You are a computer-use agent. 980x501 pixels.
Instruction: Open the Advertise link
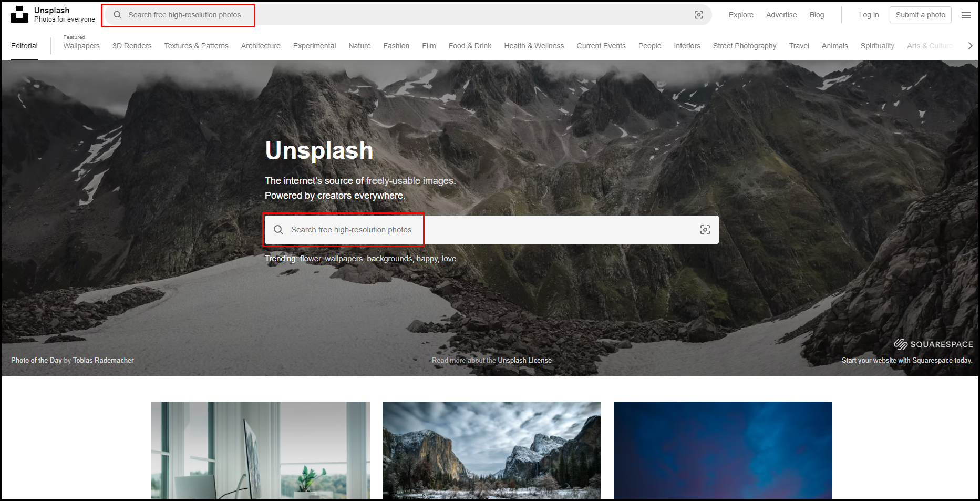(x=781, y=15)
